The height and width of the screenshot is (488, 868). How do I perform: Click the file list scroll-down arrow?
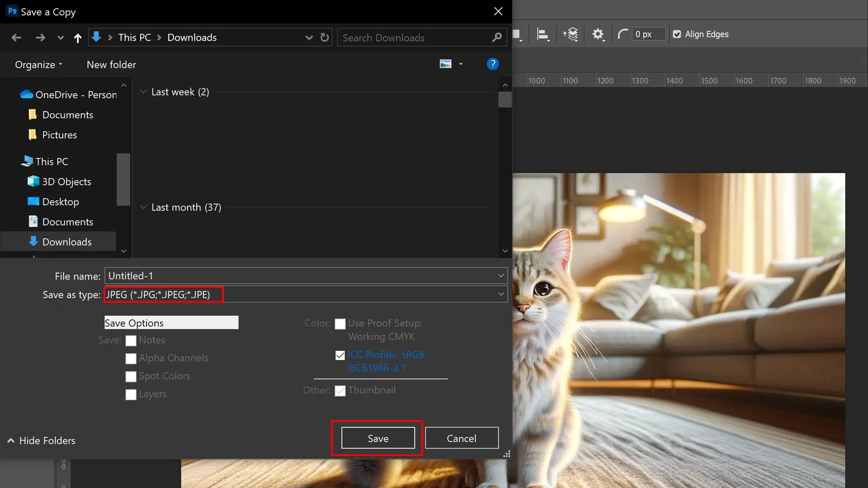[505, 251]
